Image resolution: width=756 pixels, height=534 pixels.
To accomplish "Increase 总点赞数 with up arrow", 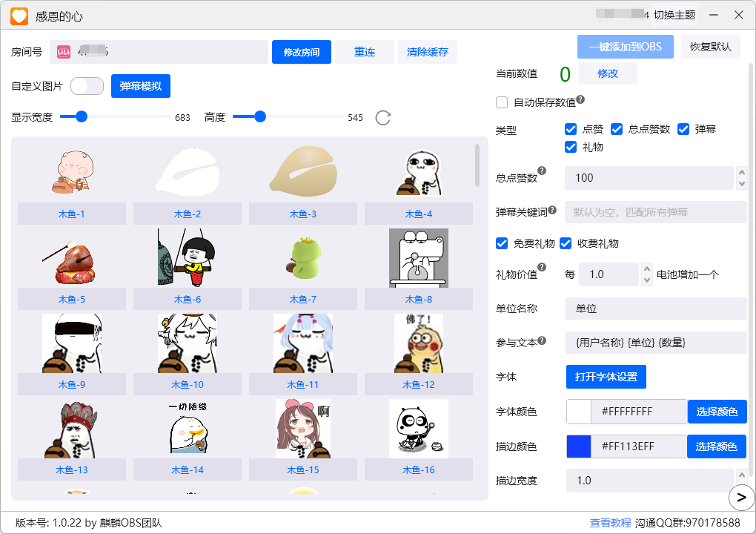I will tap(741, 172).
